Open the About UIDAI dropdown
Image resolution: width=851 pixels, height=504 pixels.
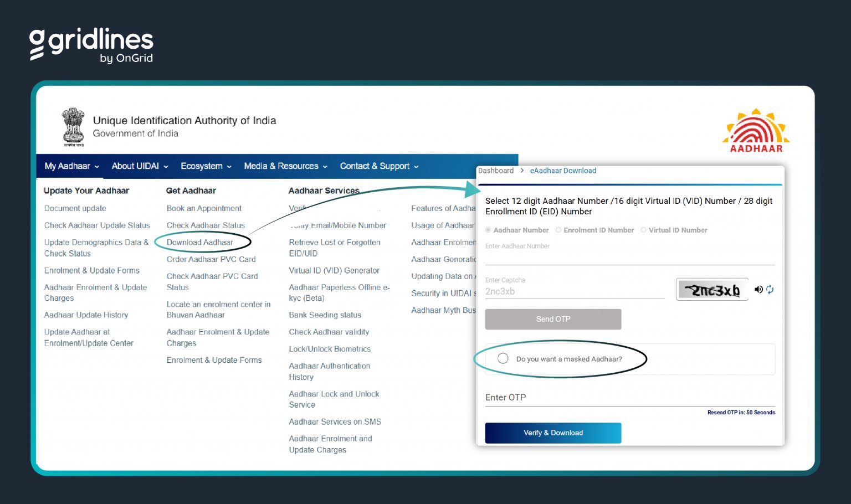coord(140,166)
